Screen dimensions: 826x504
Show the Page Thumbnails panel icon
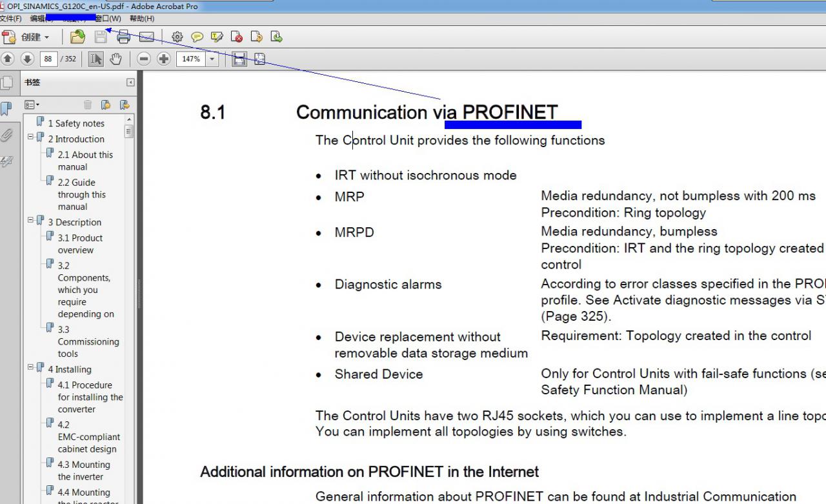click(x=6, y=83)
